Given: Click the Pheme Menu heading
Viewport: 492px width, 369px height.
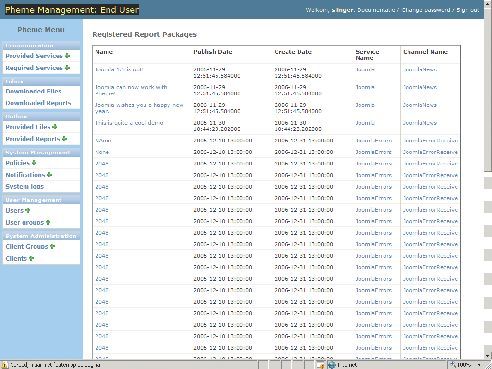Looking at the screenshot, I should click(41, 29).
